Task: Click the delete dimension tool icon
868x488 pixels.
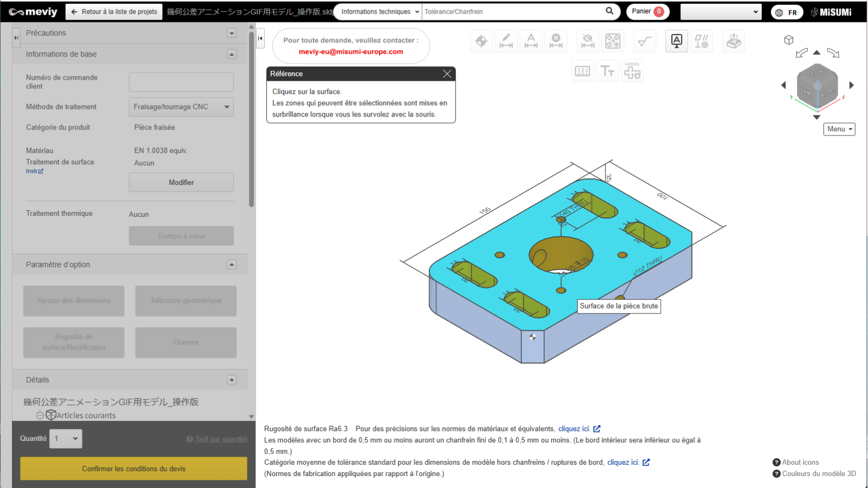Action: pyautogui.click(x=556, y=41)
